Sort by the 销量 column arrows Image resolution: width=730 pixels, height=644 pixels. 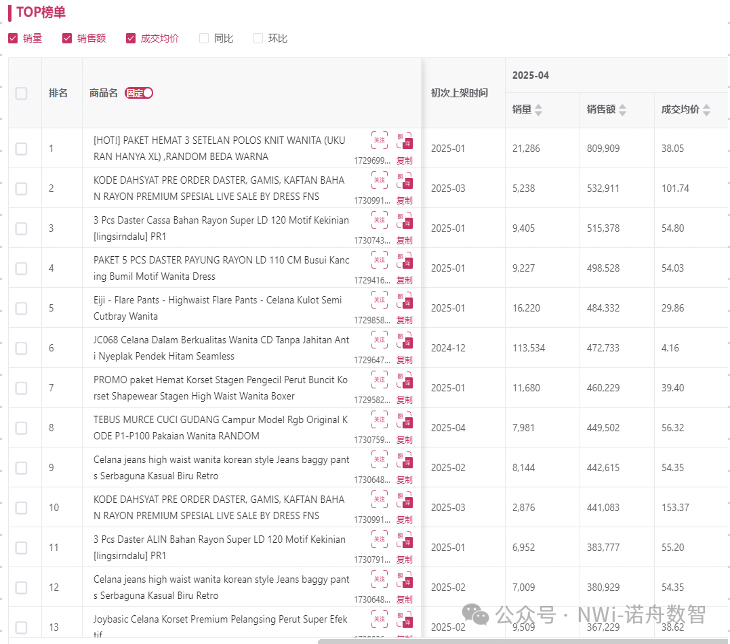tap(539, 110)
